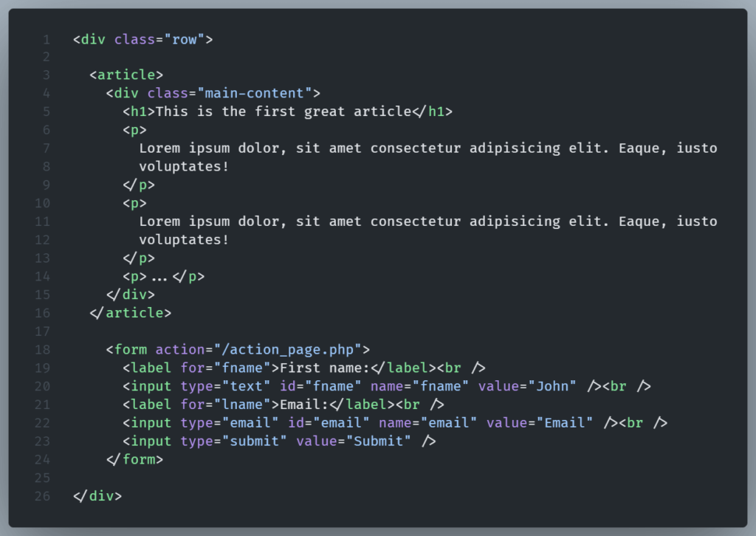Click the word "voluptates!" on line 8
Viewport: 756px width, 536px height.
pos(184,167)
